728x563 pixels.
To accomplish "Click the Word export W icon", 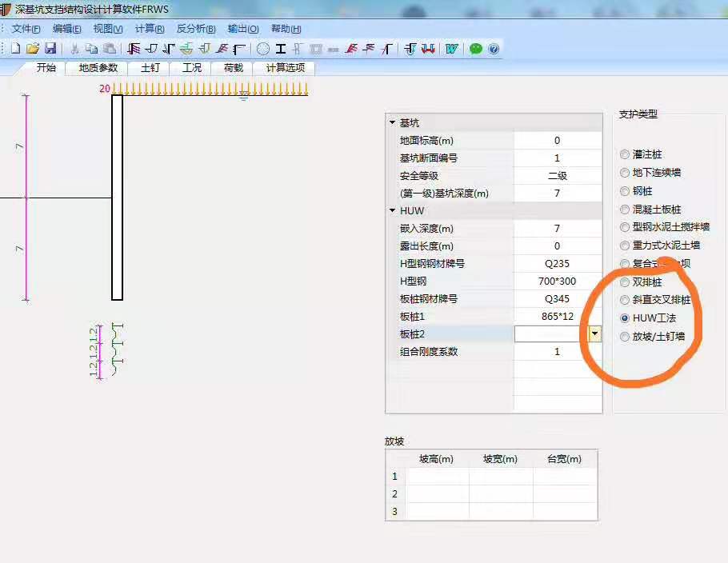I will pyautogui.click(x=452, y=49).
